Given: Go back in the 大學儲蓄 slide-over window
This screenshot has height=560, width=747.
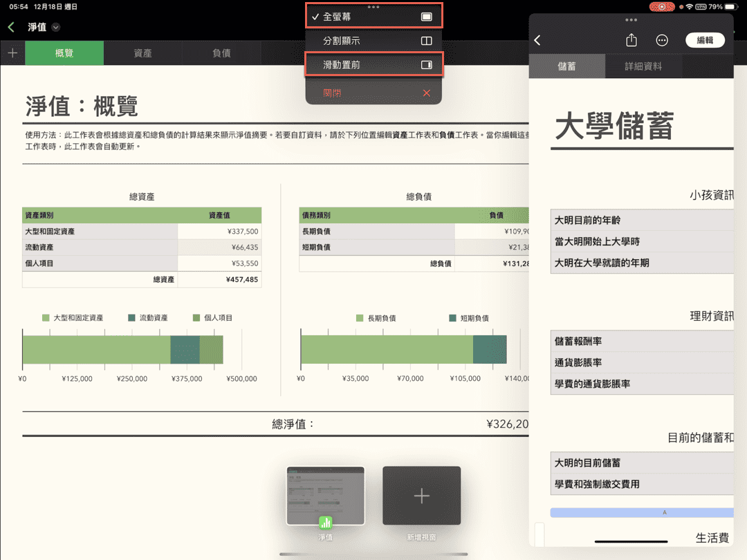Looking at the screenshot, I should pos(537,41).
